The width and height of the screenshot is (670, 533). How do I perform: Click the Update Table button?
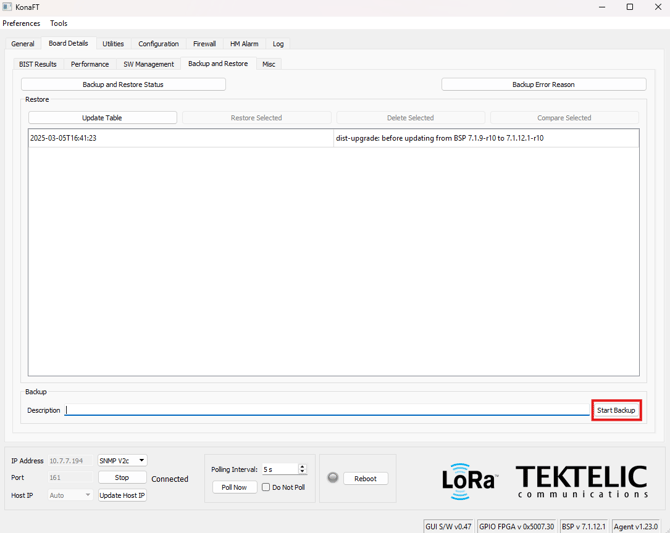click(x=102, y=118)
